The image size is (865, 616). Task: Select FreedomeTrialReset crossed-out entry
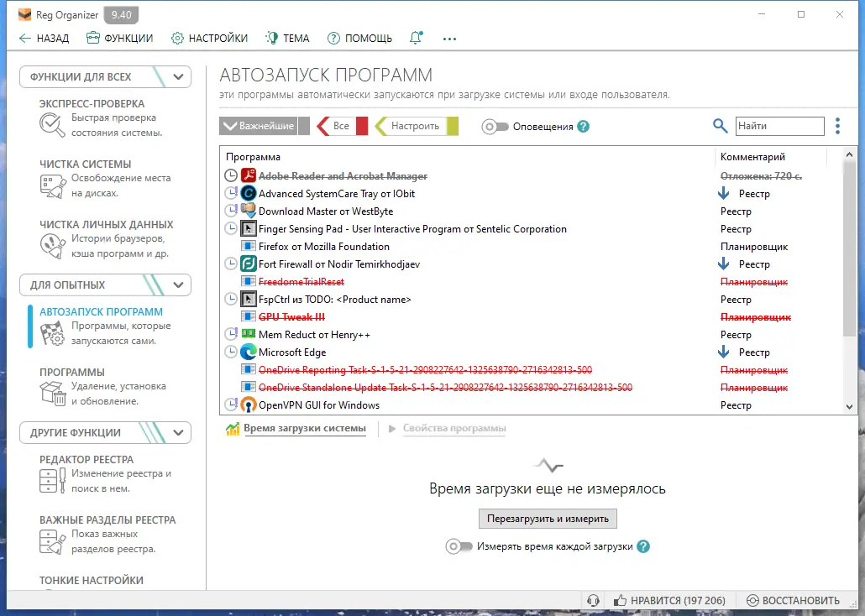pos(301,282)
